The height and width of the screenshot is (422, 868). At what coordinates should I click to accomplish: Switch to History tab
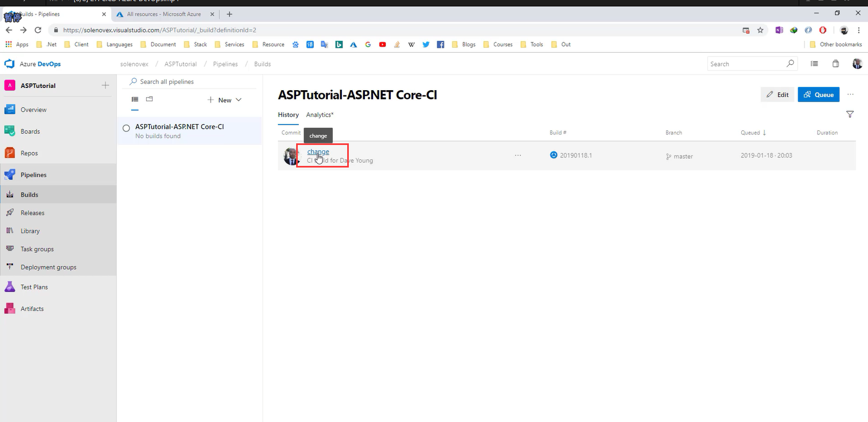pyautogui.click(x=288, y=115)
